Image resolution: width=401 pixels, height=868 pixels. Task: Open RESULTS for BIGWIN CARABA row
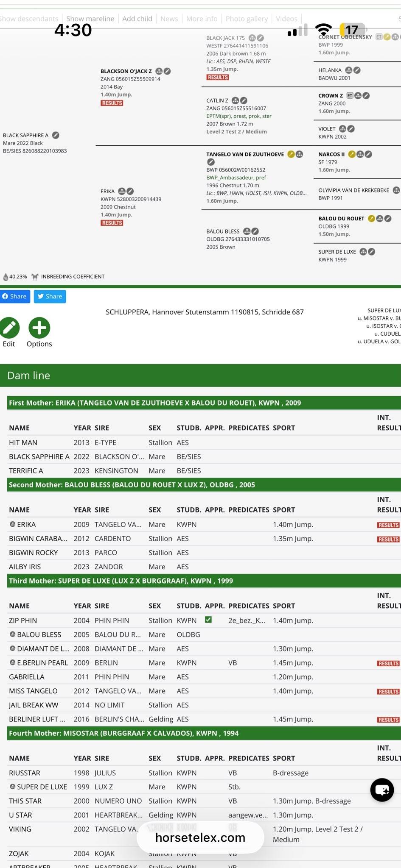388,539
